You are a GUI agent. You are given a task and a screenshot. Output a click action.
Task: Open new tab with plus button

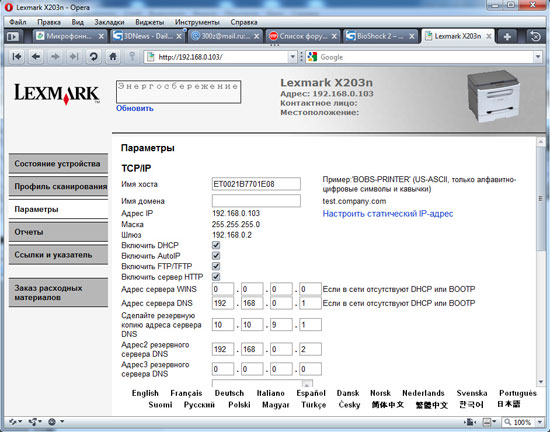(x=507, y=36)
